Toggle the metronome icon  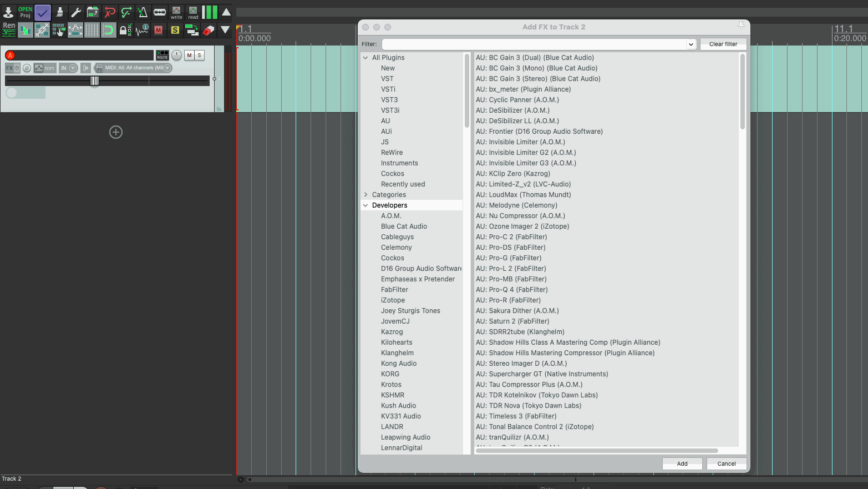[143, 12]
